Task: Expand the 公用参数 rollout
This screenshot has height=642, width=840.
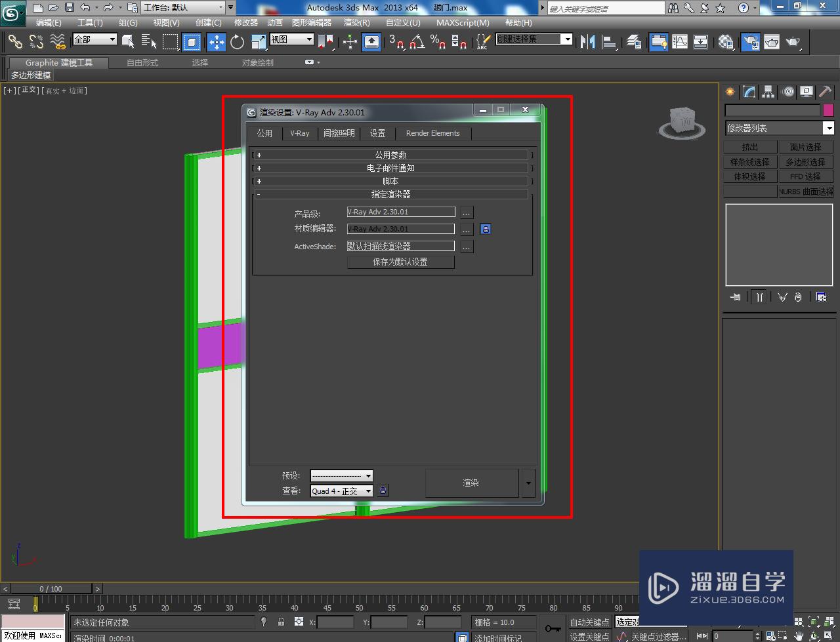Action: [390, 155]
